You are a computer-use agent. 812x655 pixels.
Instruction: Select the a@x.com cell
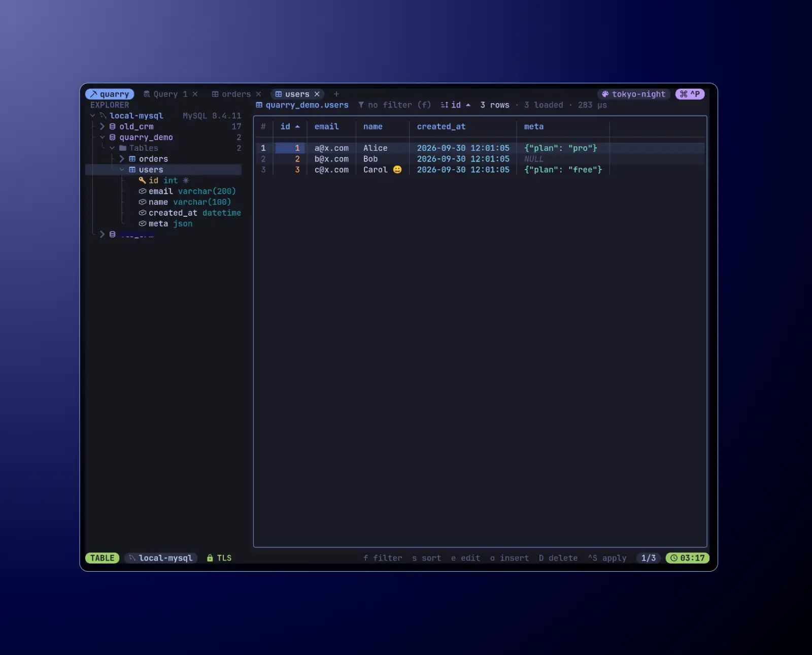331,148
